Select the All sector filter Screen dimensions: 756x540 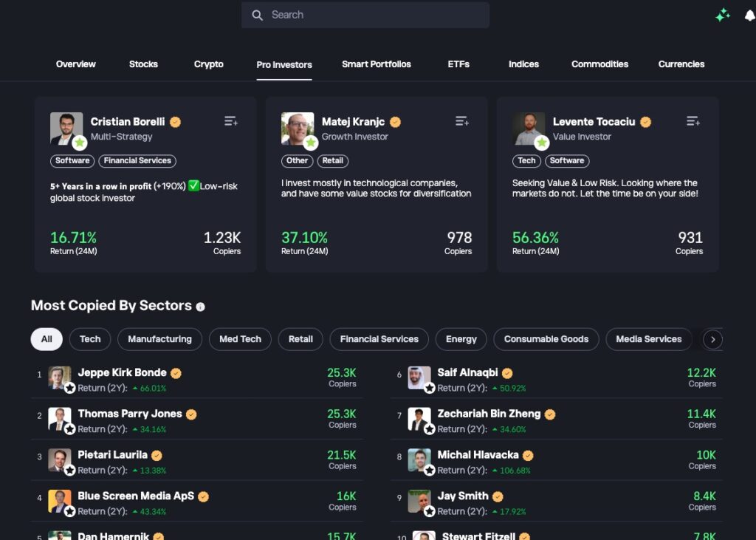[47, 339]
